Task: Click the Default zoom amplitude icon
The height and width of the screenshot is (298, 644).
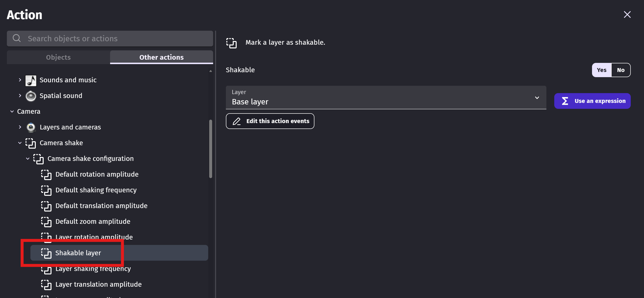Action: 46,222
